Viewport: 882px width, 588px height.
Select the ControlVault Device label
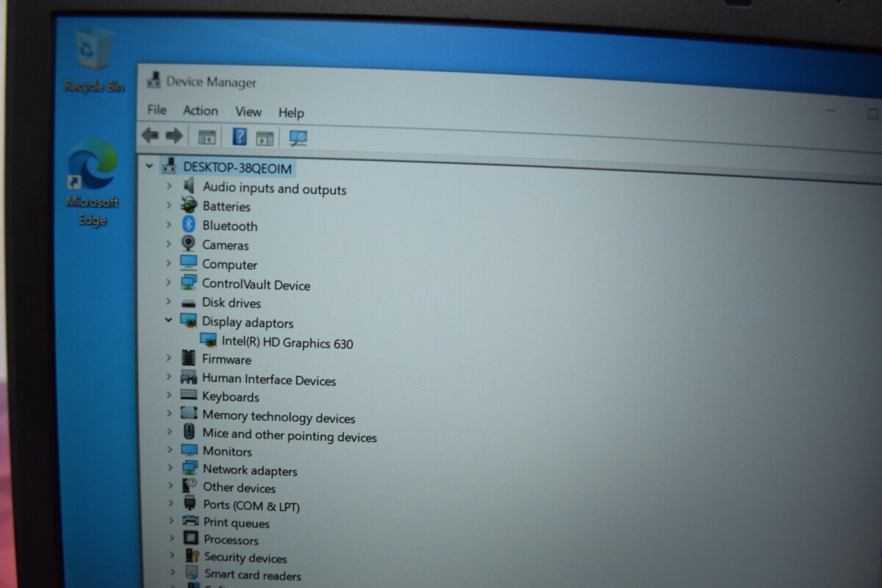[x=256, y=284]
